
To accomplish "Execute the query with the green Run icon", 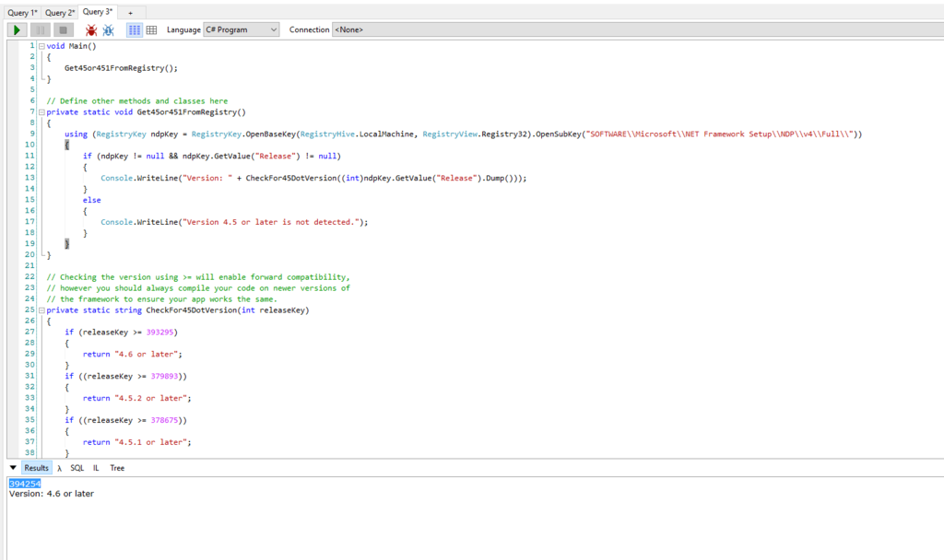I will pyautogui.click(x=17, y=29).
